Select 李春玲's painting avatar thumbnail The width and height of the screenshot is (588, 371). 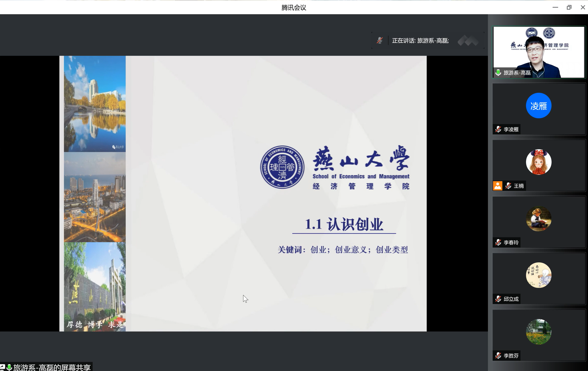(x=539, y=218)
